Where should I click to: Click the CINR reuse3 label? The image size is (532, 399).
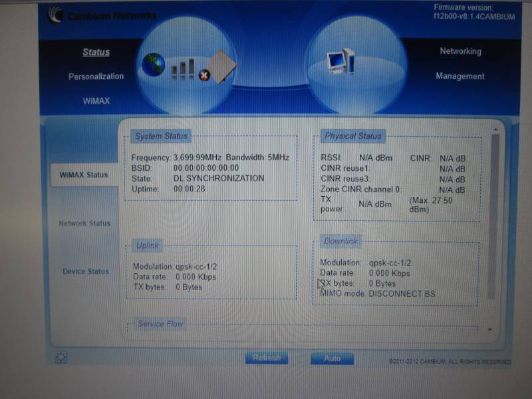tap(345, 179)
